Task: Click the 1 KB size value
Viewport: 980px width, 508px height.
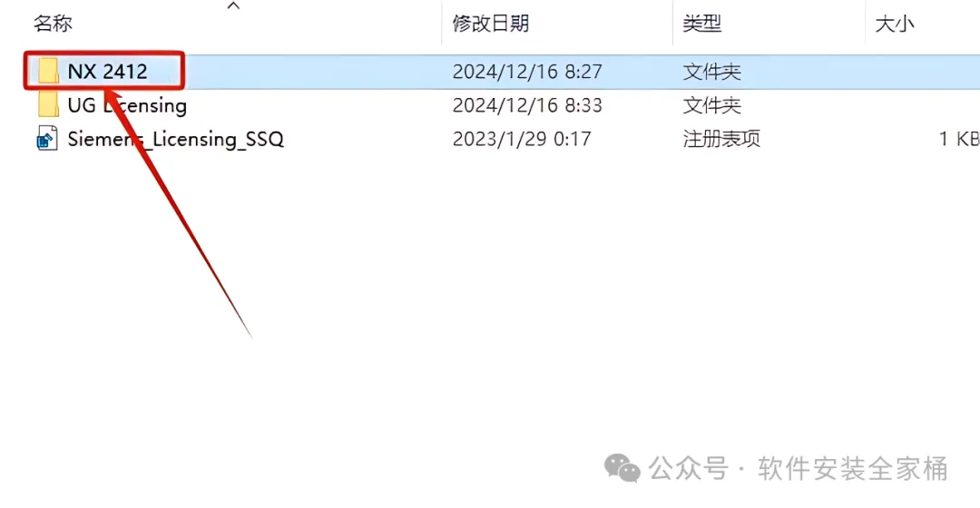Action: point(959,139)
